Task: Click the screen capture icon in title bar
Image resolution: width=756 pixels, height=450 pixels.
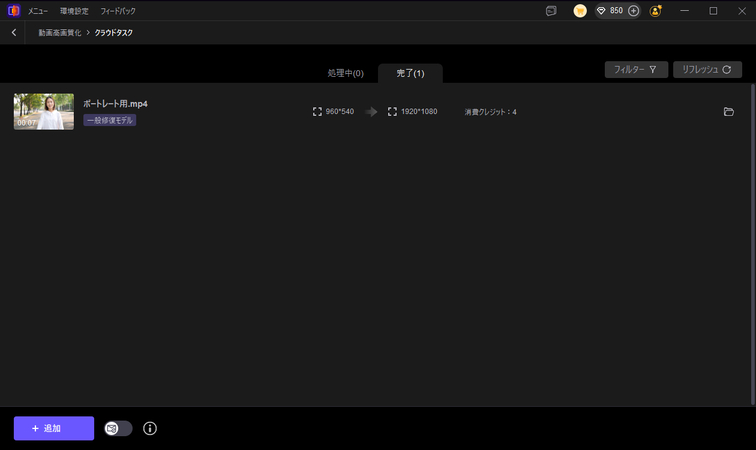Action: 551,11
